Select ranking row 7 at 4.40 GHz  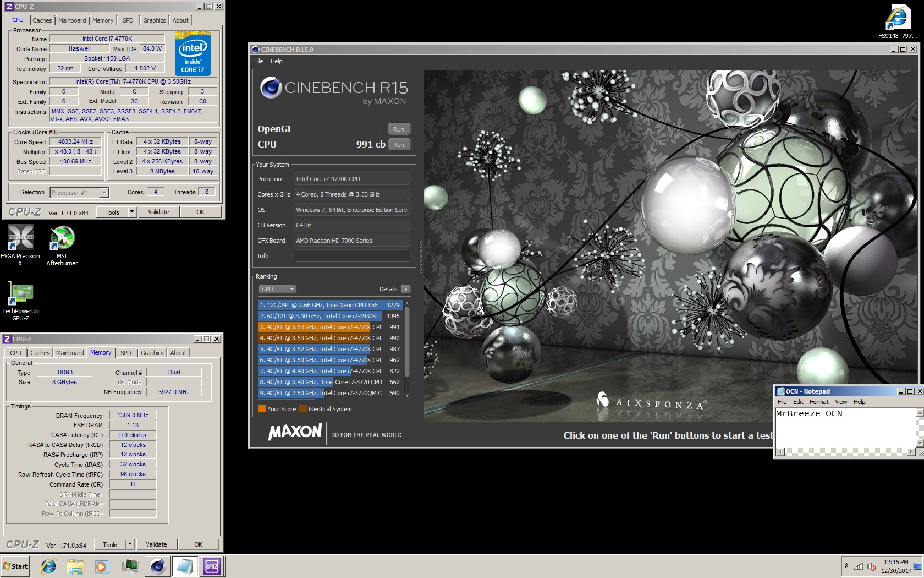click(x=330, y=371)
